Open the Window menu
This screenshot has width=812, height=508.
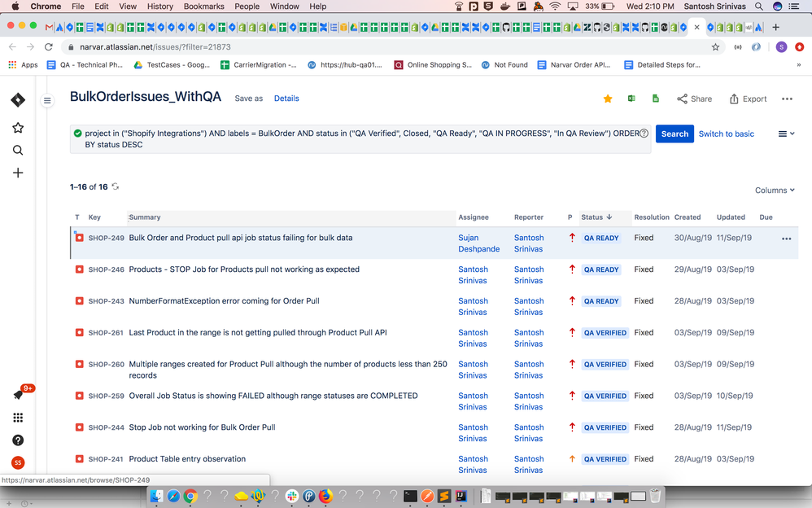click(x=284, y=7)
